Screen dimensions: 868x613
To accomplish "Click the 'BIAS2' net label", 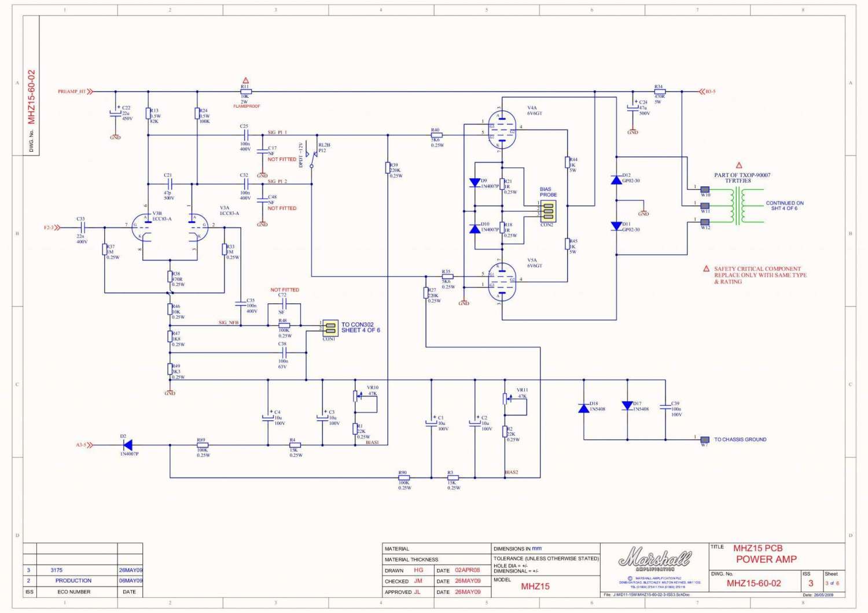I will pyautogui.click(x=512, y=472).
